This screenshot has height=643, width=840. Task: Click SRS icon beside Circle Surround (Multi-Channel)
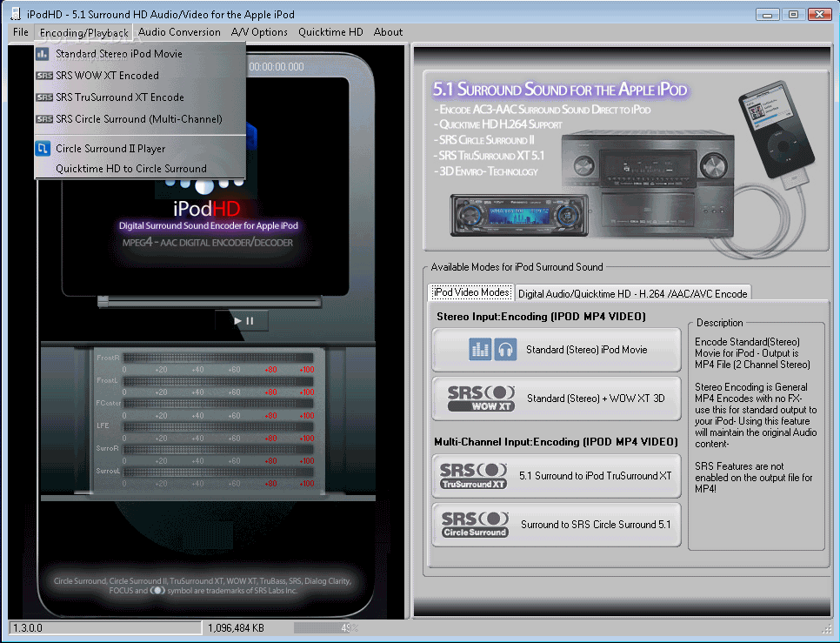[x=44, y=119]
